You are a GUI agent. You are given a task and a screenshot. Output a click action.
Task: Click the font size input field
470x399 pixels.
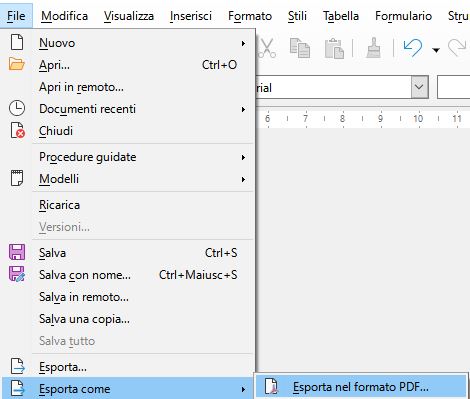click(454, 87)
